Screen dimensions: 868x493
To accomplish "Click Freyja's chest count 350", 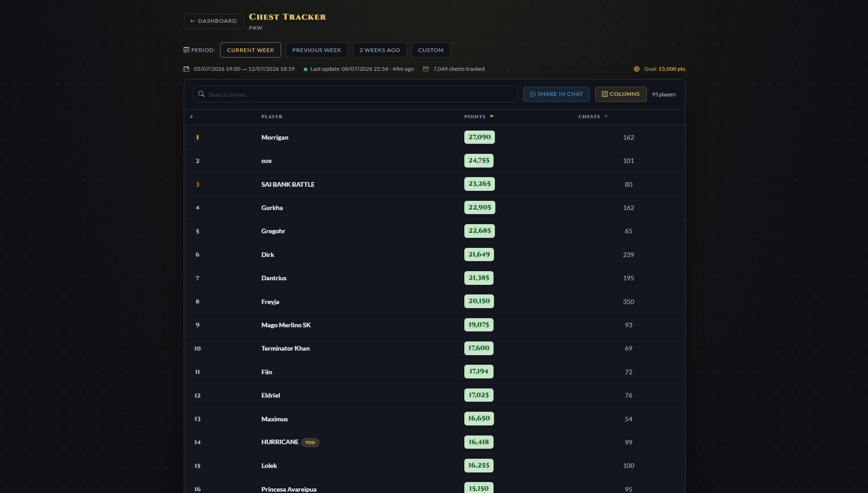I will coord(629,302).
